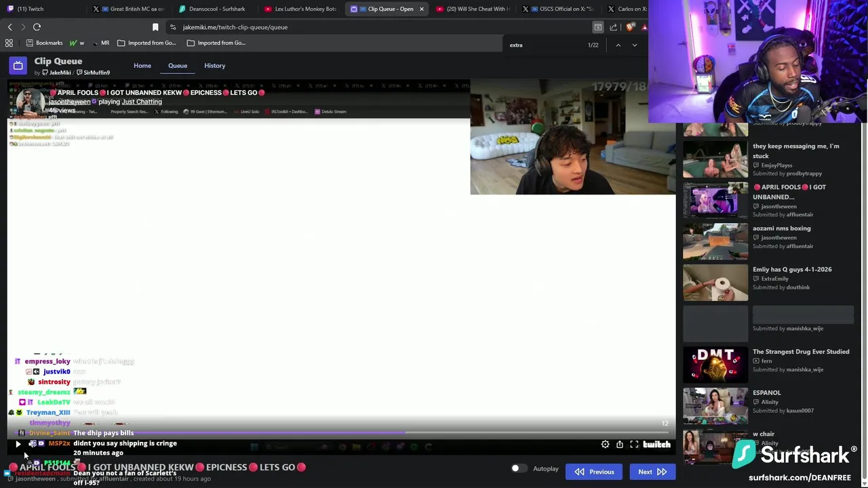Click the 1/22 find match counter
This screenshot has width=868, height=488.
point(593,45)
